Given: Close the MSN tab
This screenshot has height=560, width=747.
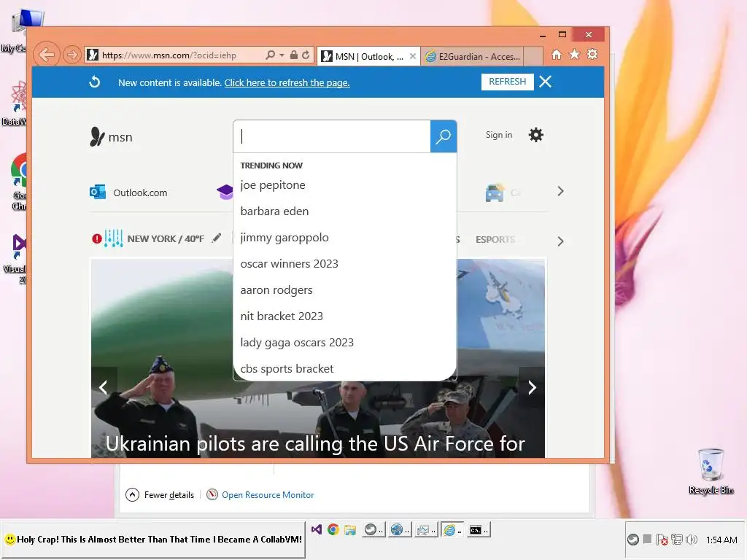Looking at the screenshot, I should [413, 56].
